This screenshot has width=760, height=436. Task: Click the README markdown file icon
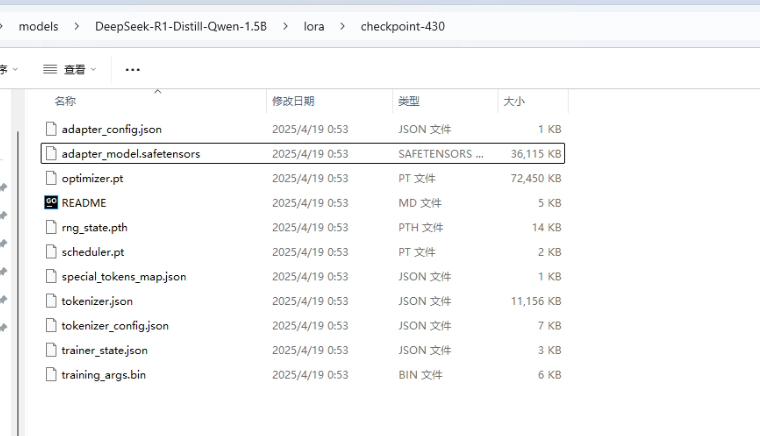(x=51, y=202)
